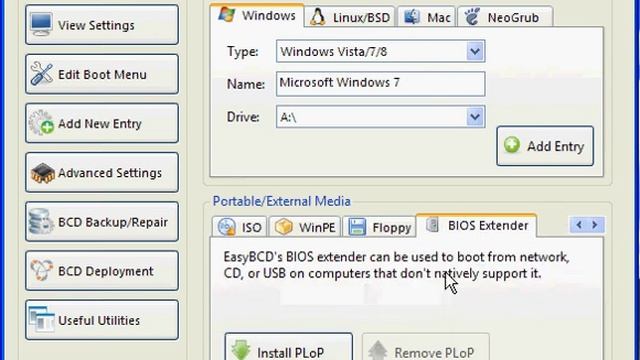Screen dimensions: 640x360
Task: Select the BIOS Extender tab
Action: coord(476,225)
